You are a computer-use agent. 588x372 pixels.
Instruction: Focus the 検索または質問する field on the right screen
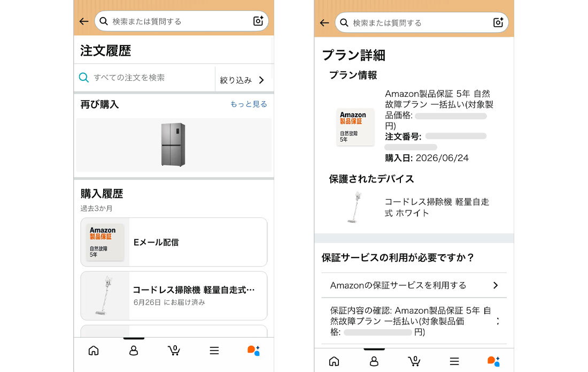click(422, 22)
